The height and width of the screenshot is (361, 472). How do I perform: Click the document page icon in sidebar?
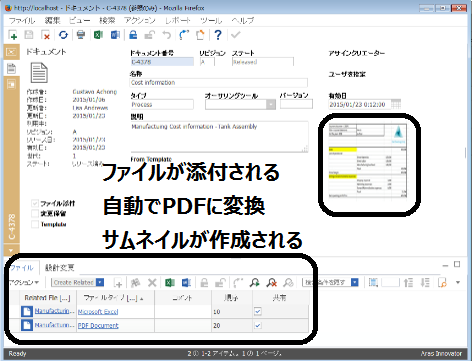pos(11,68)
